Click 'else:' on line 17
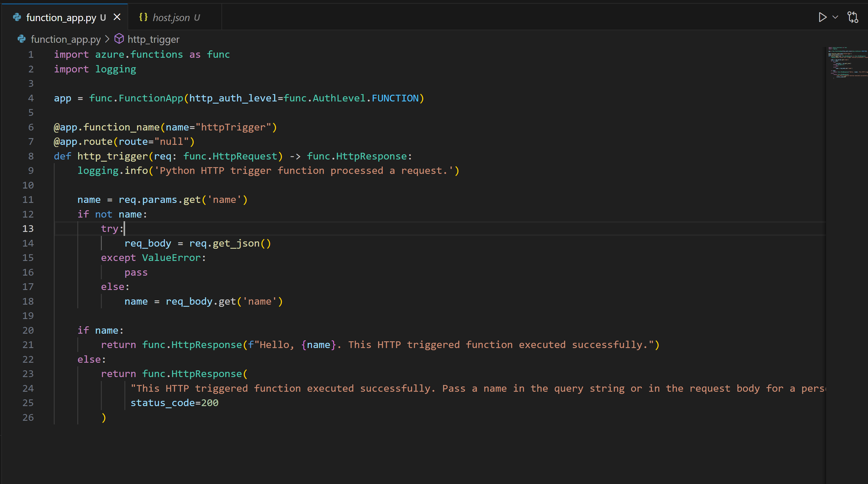This screenshot has width=868, height=484. point(115,287)
